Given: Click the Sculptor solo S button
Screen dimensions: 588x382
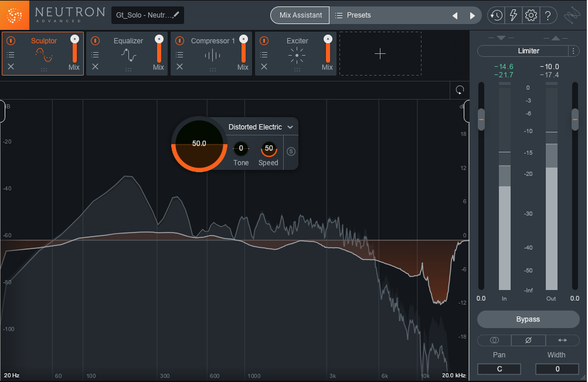Looking at the screenshot, I should (291, 151).
